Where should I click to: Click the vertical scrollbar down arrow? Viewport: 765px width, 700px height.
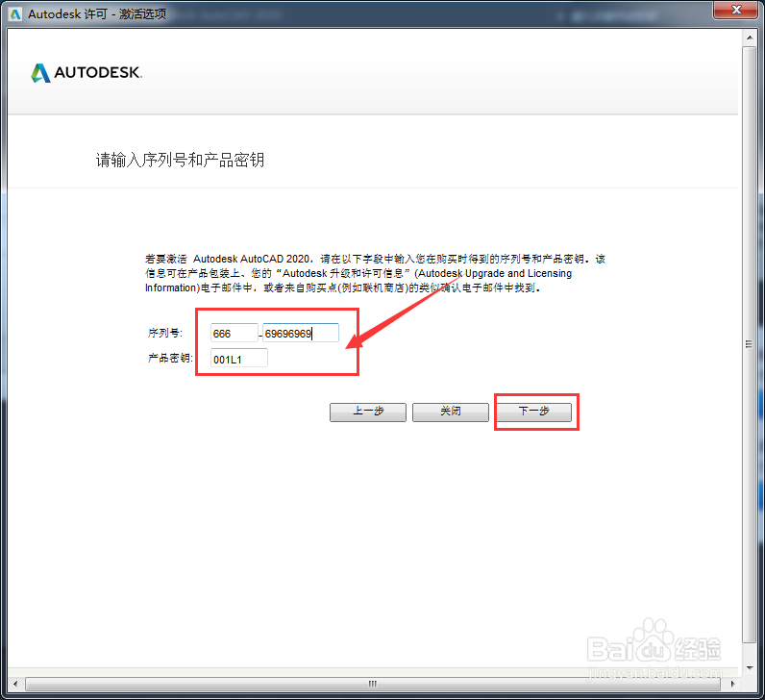click(749, 668)
